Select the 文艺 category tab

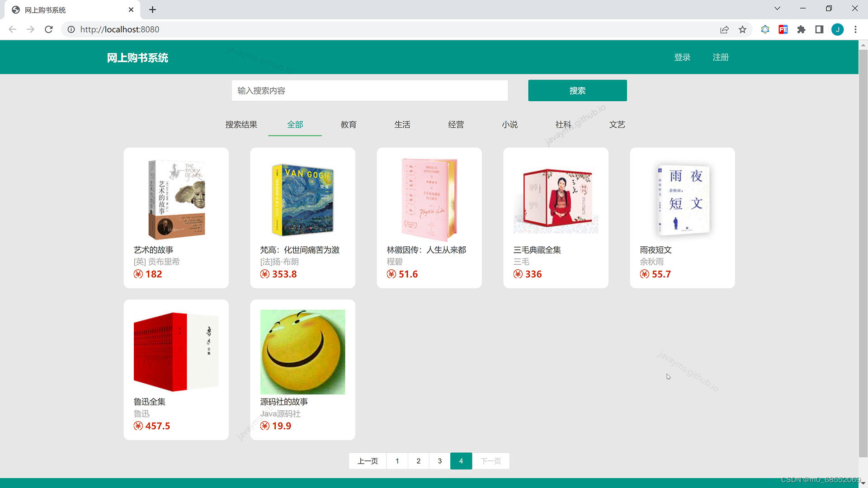click(x=617, y=124)
